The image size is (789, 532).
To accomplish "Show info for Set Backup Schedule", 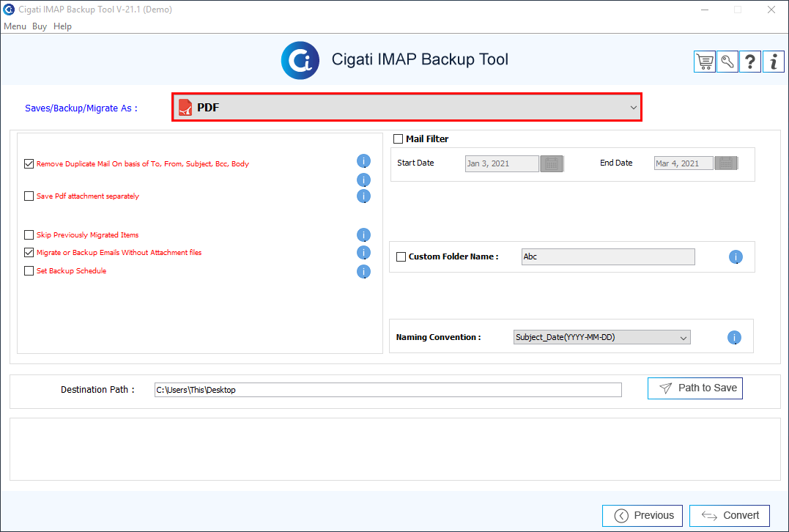I will coord(363,272).
